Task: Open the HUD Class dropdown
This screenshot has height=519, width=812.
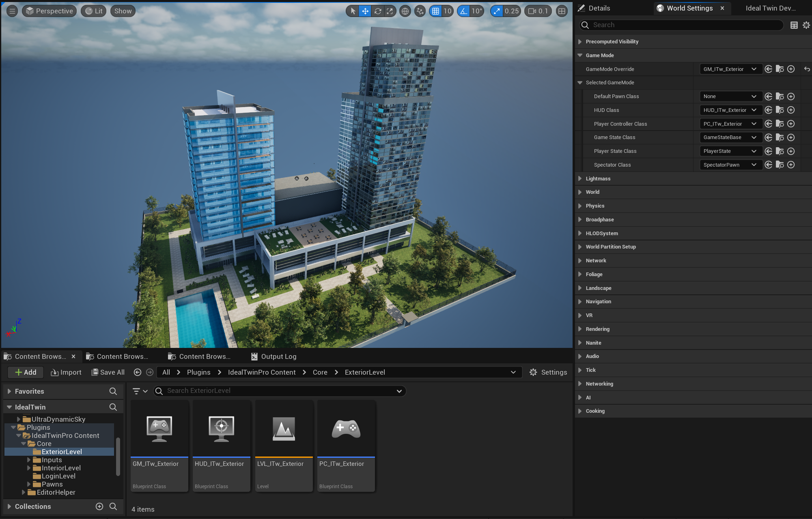Action: (730, 110)
